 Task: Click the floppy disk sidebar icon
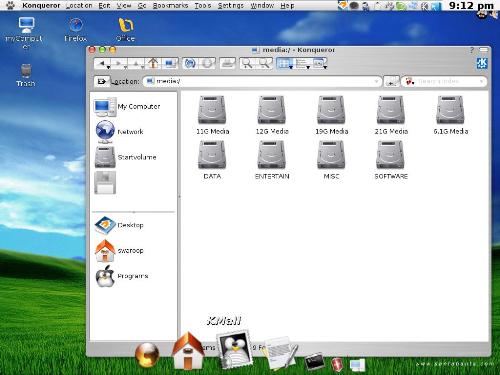pyautogui.click(x=105, y=182)
